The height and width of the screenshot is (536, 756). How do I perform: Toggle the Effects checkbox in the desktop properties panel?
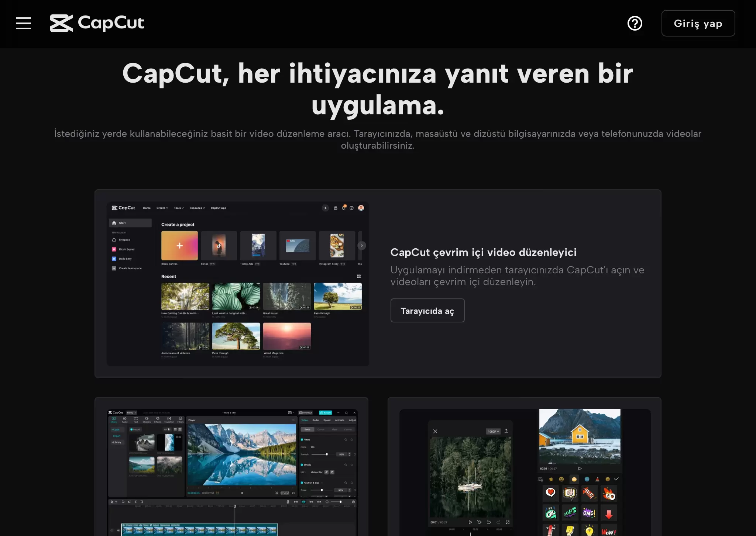[x=302, y=465]
